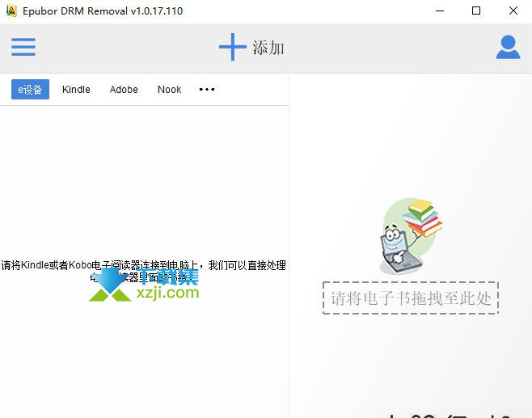Click the Kindle or Kobo connection hint text

pyautogui.click(x=144, y=272)
